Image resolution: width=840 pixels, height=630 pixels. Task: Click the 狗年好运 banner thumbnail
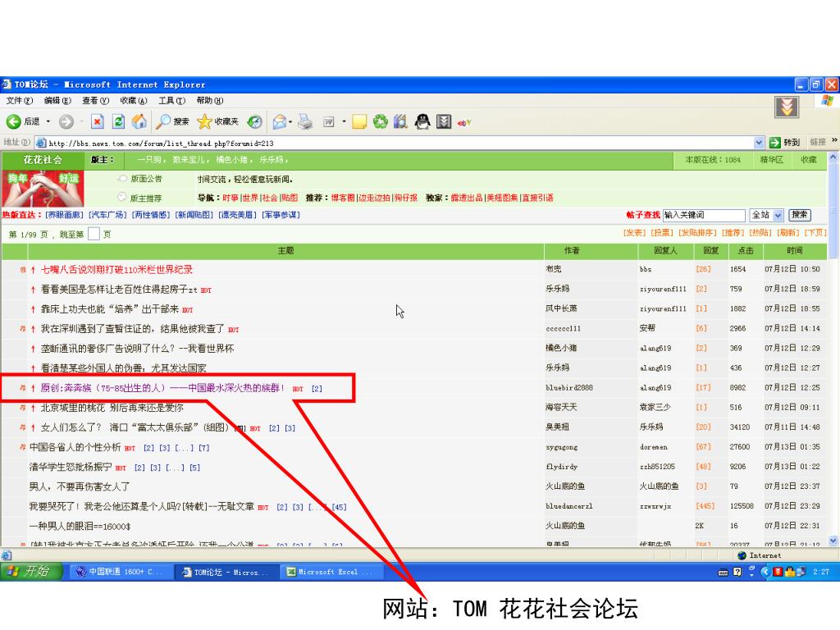(43, 189)
